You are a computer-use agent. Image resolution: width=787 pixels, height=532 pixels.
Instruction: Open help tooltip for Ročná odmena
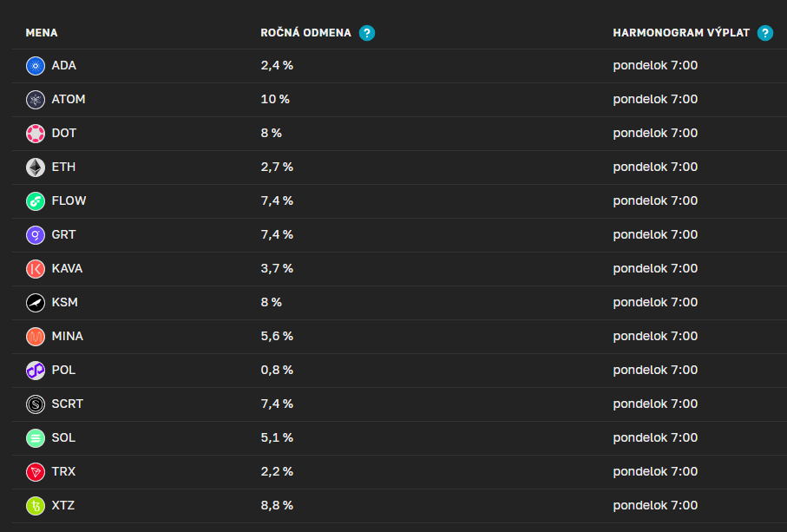click(367, 33)
